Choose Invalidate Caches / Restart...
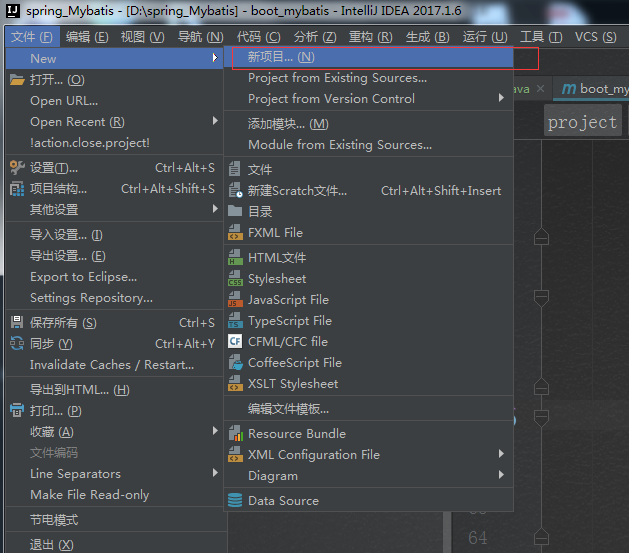Screen dimensions: 629x553 [114, 365]
